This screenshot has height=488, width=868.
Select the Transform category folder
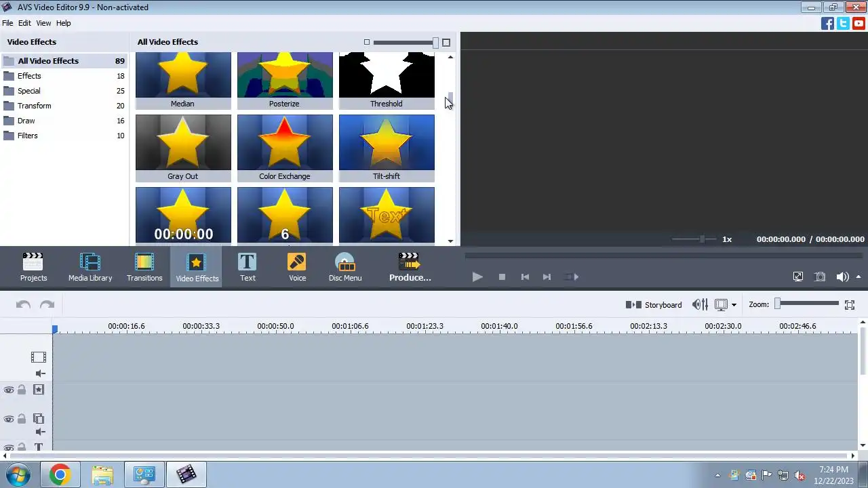click(64, 106)
